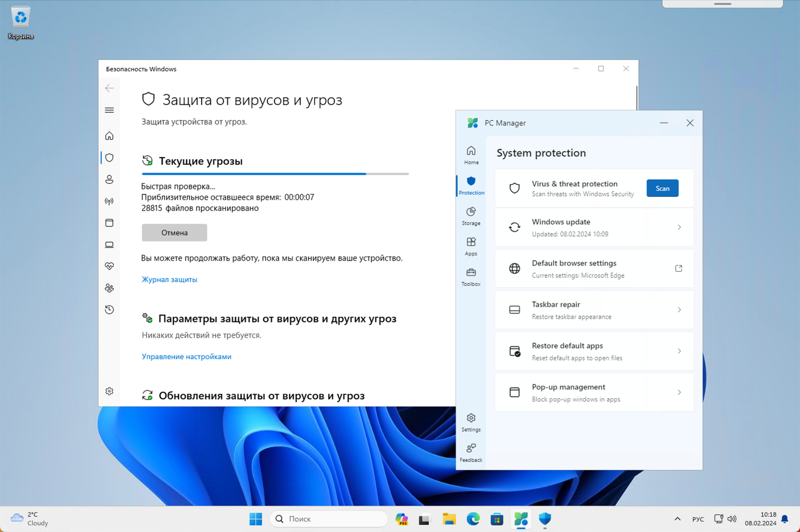Launch Copilot from the taskbar
Screen dimensions: 800x532
pos(402,519)
